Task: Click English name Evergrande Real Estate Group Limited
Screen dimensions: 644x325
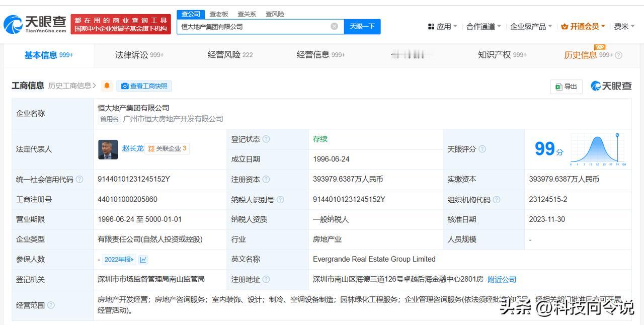Action: [x=374, y=259]
